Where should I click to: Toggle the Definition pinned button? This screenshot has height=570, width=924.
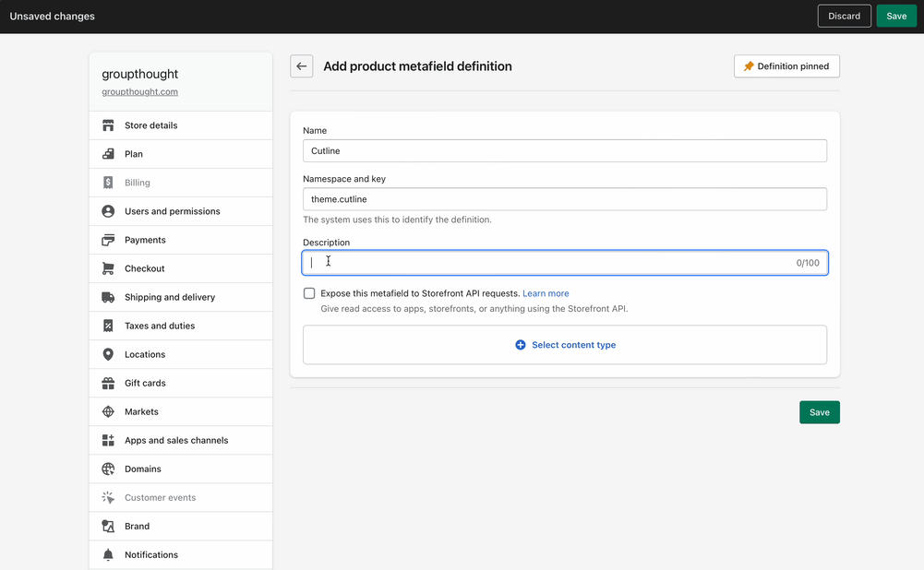786,66
